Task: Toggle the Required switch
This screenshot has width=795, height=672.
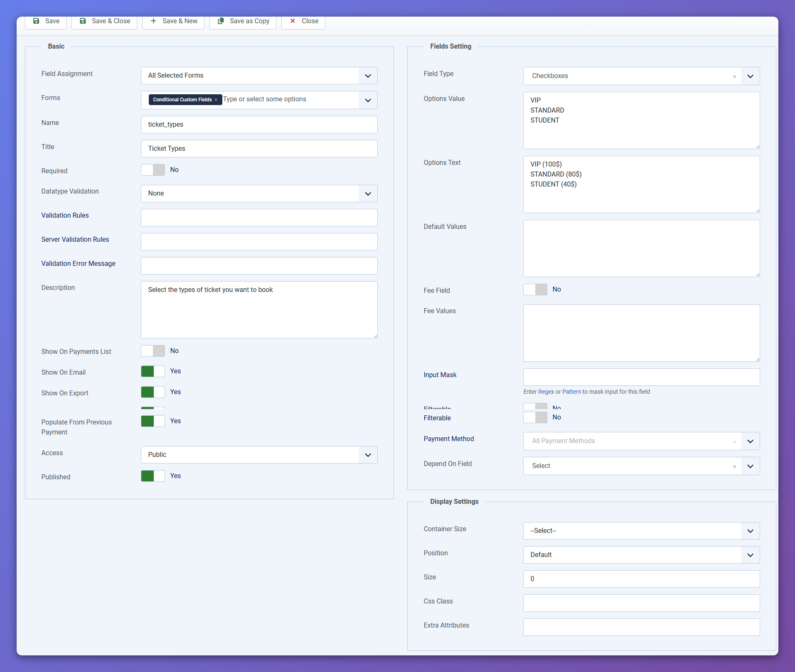Action: (x=153, y=170)
